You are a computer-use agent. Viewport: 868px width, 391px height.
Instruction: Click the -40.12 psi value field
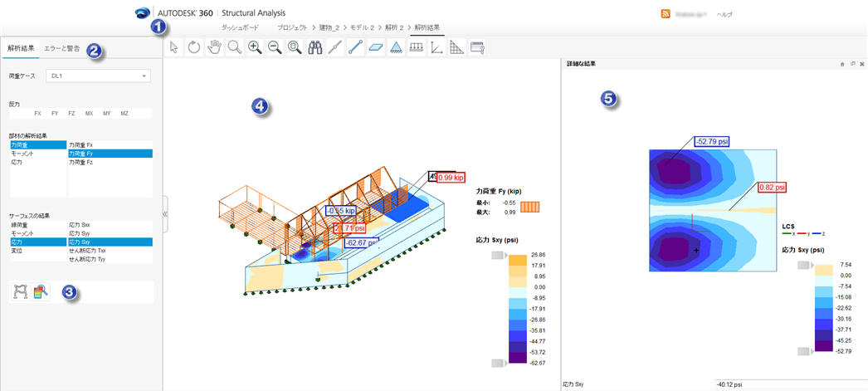point(790,384)
